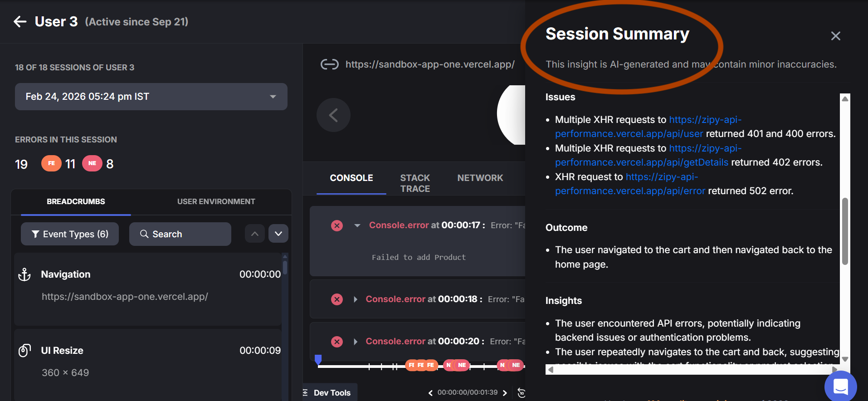Open the Network tab
The width and height of the screenshot is (868, 401).
click(x=480, y=178)
